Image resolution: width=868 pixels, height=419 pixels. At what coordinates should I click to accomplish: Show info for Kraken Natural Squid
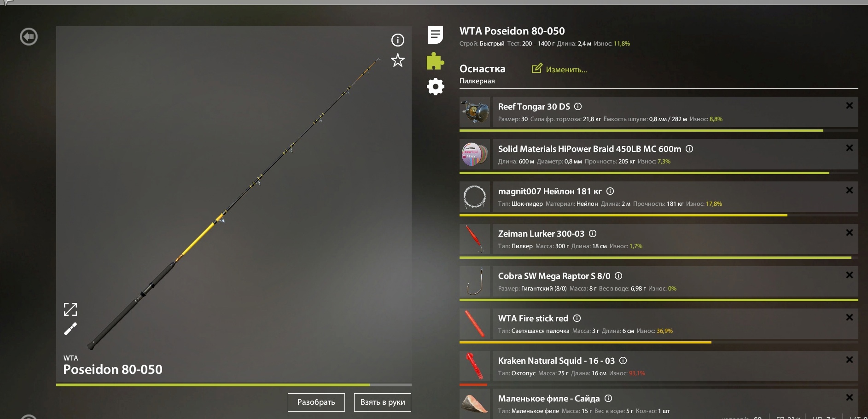pyautogui.click(x=623, y=361)
